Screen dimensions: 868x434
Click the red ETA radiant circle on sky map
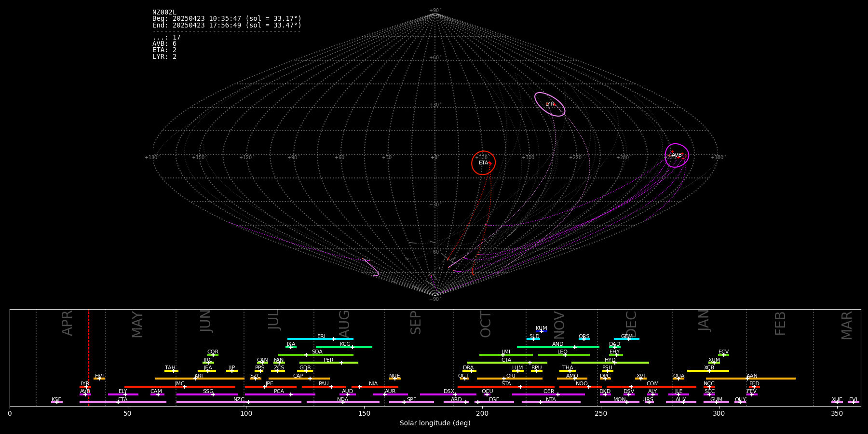pyautogui.click(x=483, y=163)
